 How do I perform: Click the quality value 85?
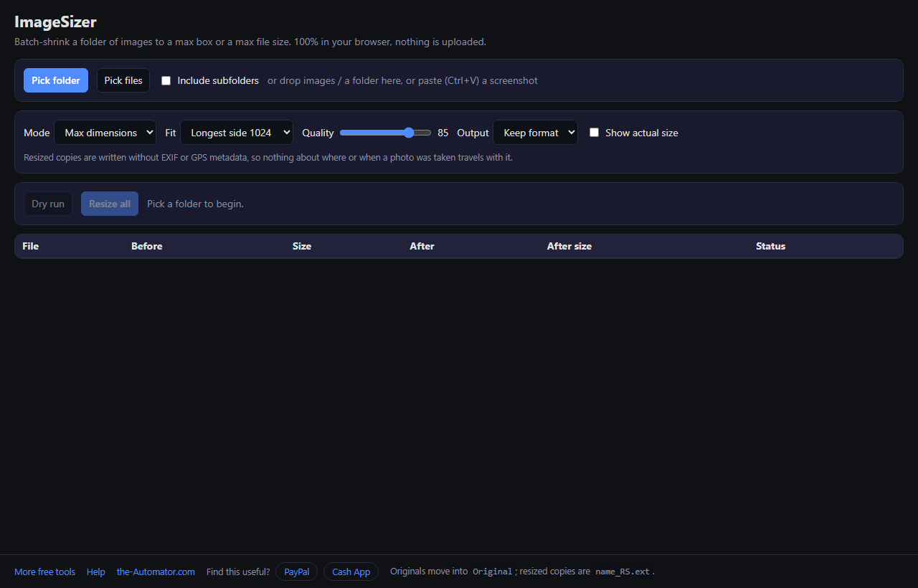[443, 133]
